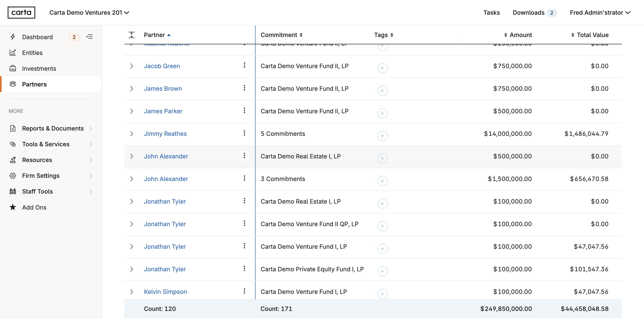644x319 pixels.
Task: Click the Count: 120 footer
Action: (160, 309)
